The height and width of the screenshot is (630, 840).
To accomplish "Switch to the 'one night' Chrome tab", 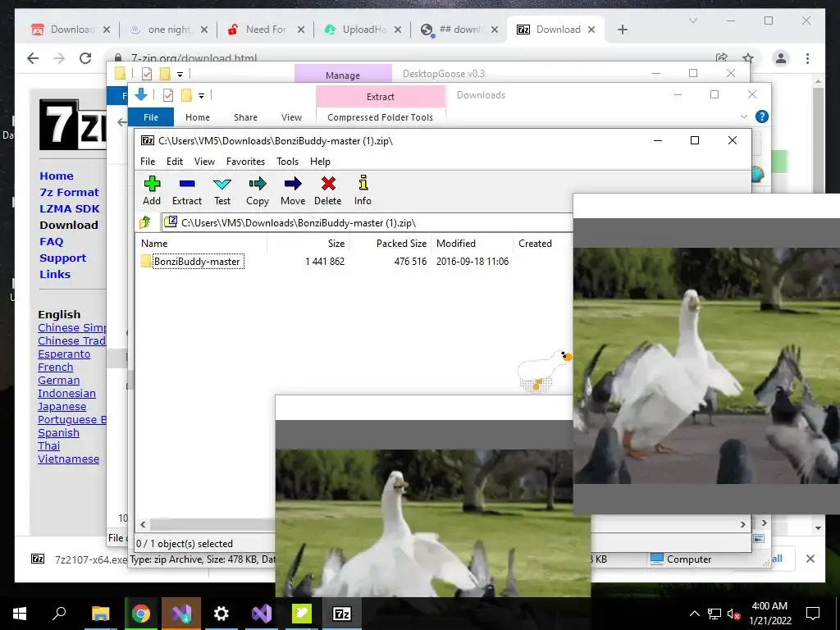I will coord(167,30).
